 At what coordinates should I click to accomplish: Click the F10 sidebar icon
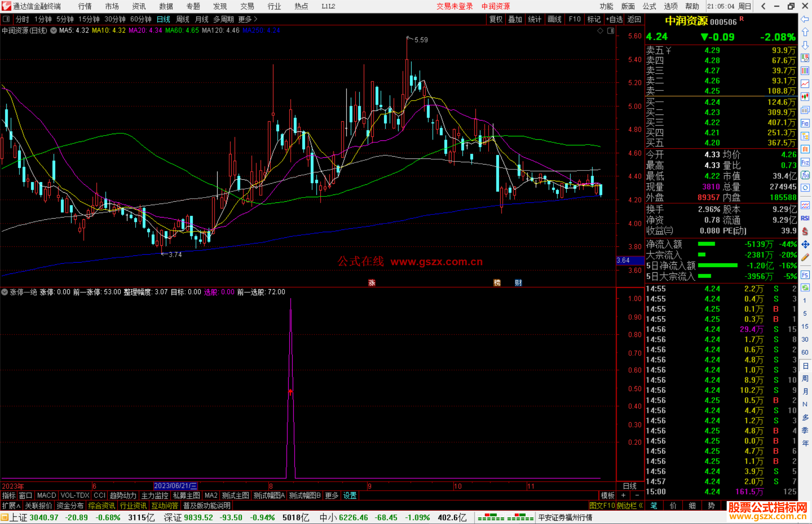[805, 123]
